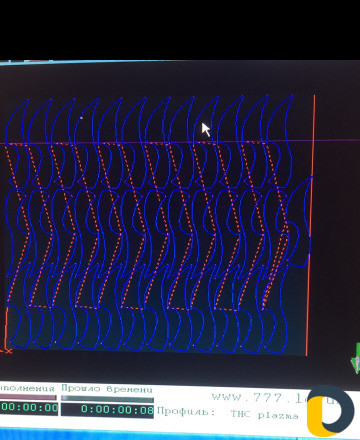360x440 pixels.
Task: Click the 00:00:00 execution time readout
Action: (x=29, y=408)
